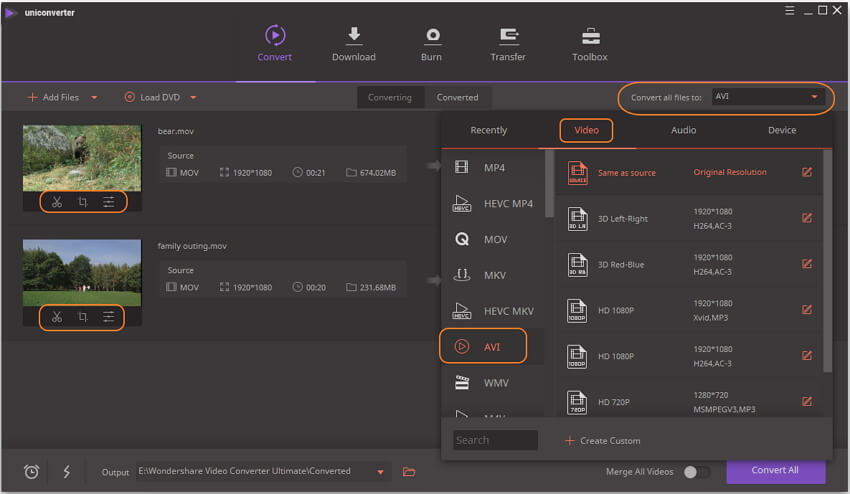
Task: Select HEVC MKV format
Action: coord(493,311)
